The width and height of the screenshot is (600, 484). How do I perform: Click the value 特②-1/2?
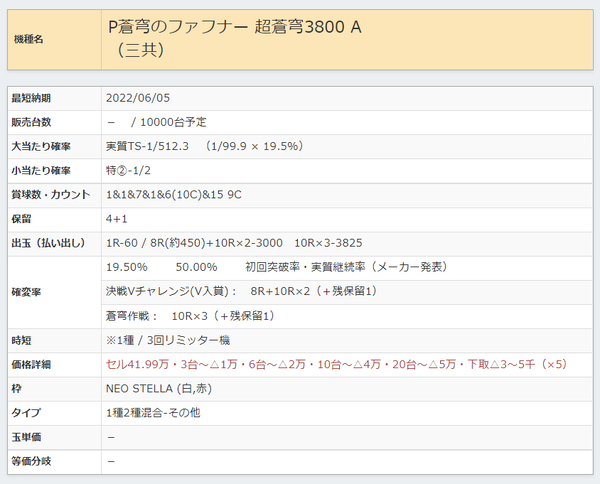tap(128, 171)
